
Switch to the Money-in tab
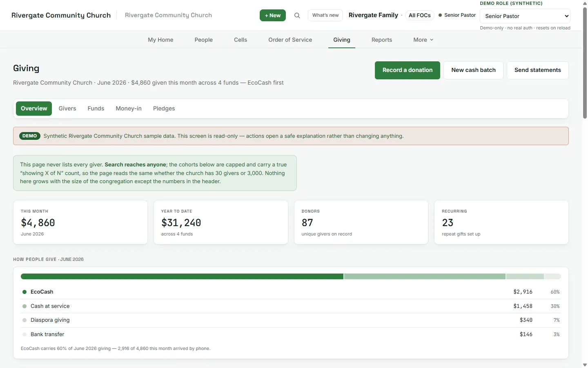click(x=129, y=108)
